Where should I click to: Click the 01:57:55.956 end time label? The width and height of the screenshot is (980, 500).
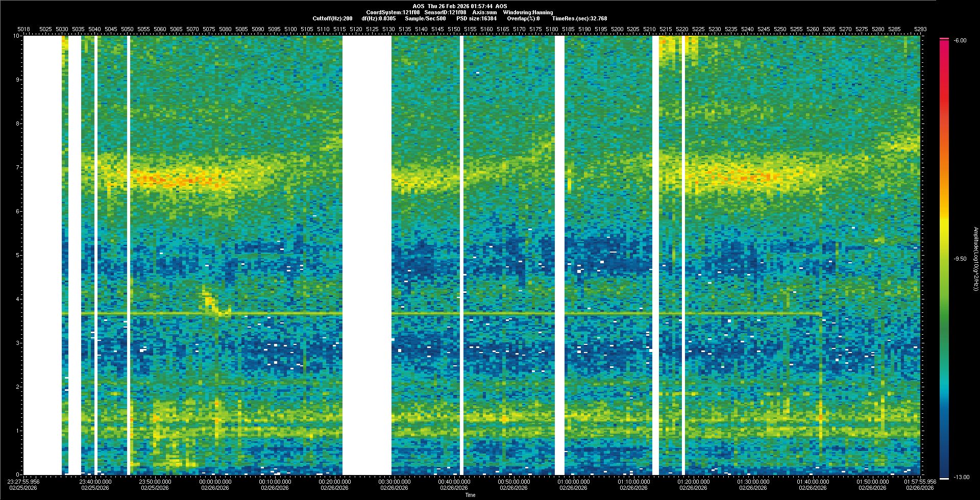coord(919,481)
